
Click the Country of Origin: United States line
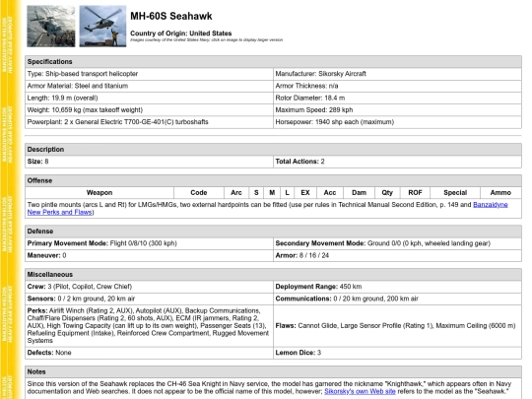181,33
